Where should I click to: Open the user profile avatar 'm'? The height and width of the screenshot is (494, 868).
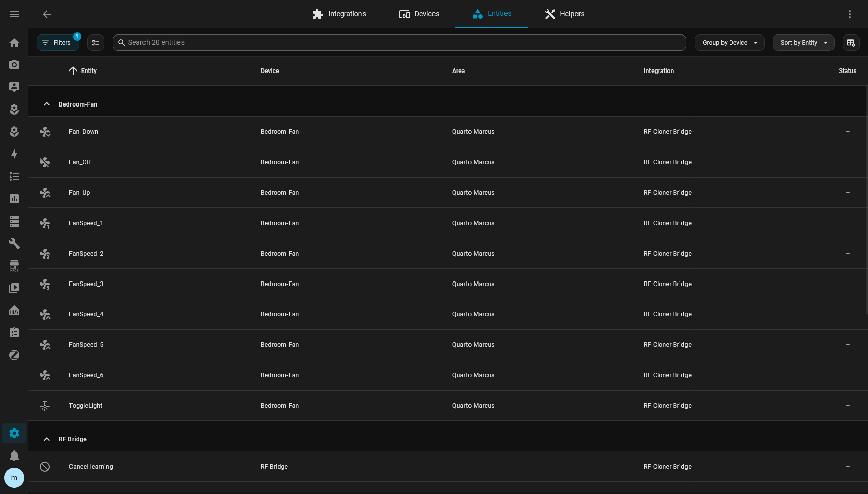14,478
